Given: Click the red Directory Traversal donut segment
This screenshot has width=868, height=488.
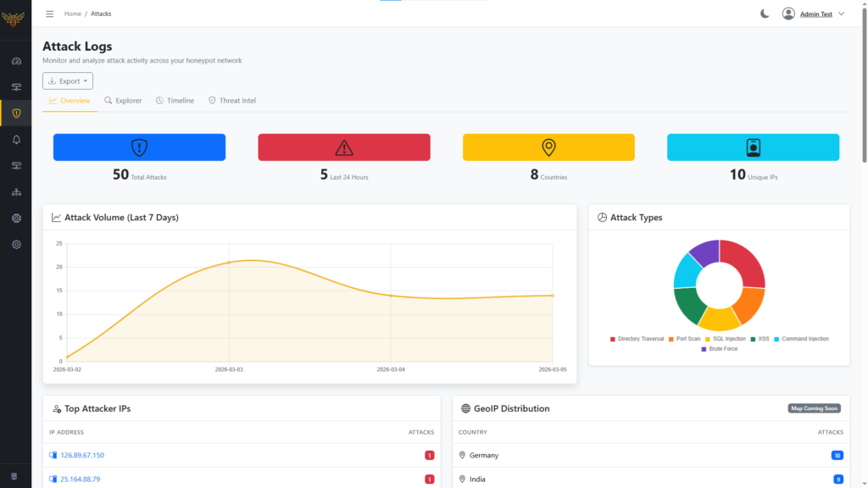Looking at the screenshot, I should click(x=746, y=263).
